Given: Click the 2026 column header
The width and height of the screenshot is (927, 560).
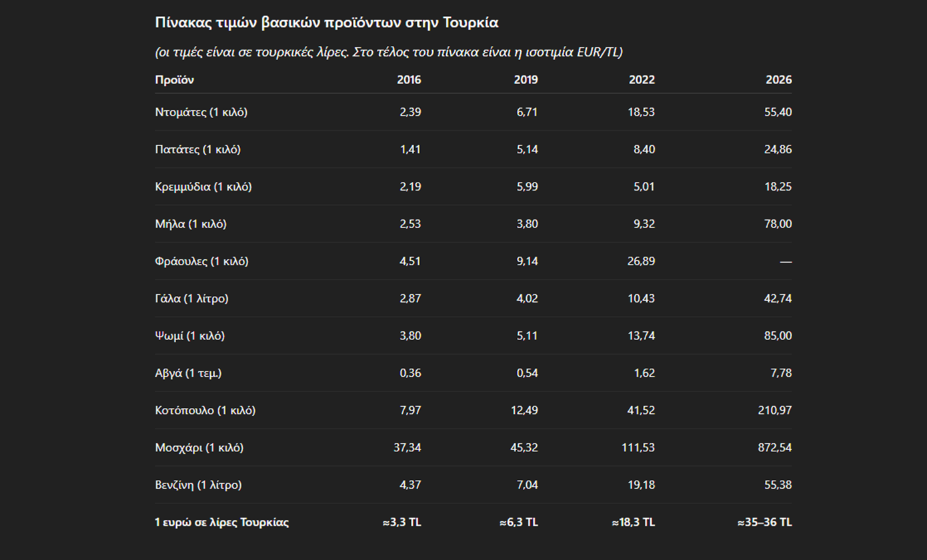Looking at the screenshot, I should [x=779, y=80].
